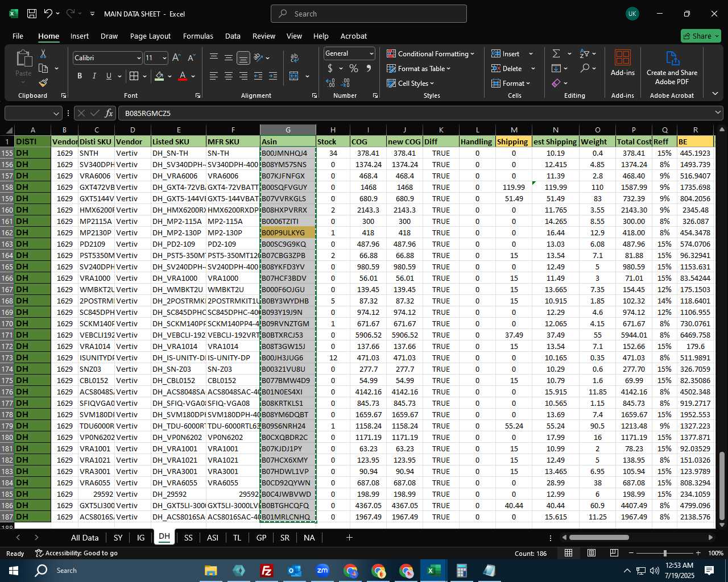The height and width of the screenshot is (582, 728).
Task: Click the Comma Style icon
Action: (369, 69)
